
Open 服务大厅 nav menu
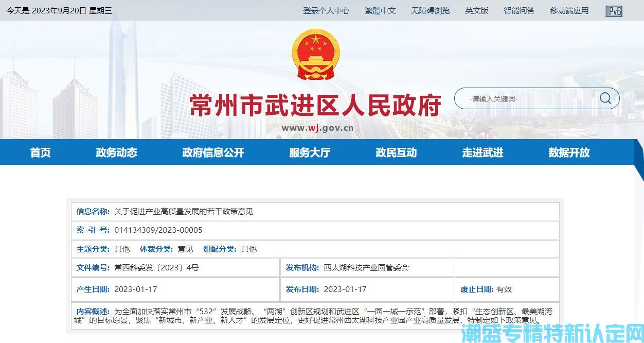(x=310, y=152)
